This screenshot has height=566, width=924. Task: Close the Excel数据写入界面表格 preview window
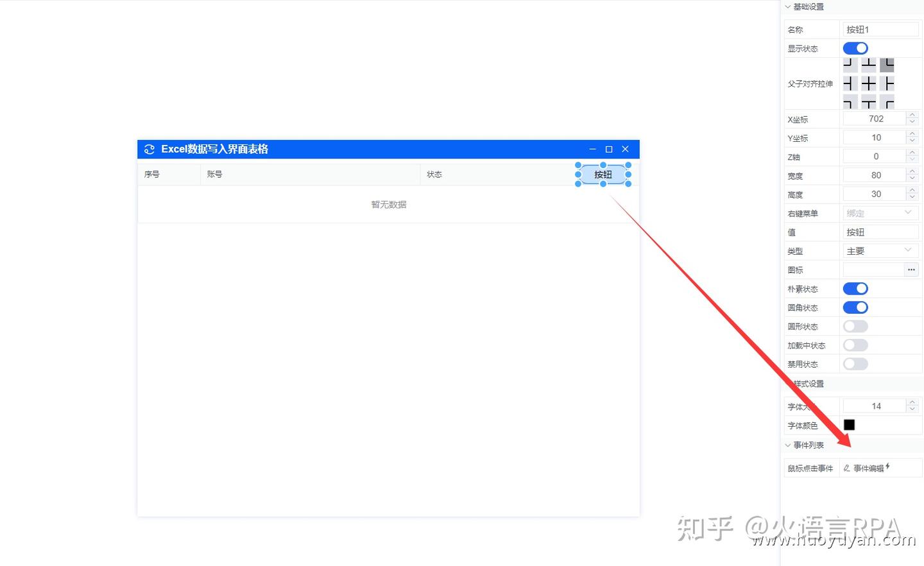(x=625, y=149)
